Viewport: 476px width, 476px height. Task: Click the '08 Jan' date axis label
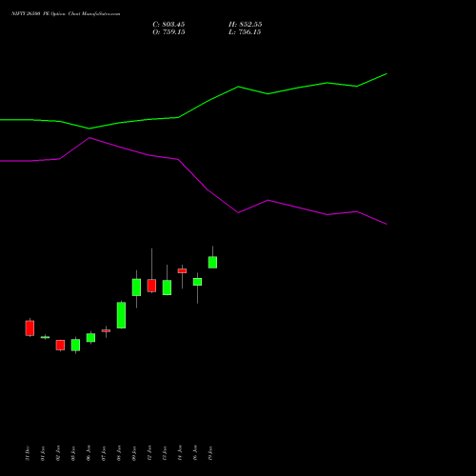119,453
